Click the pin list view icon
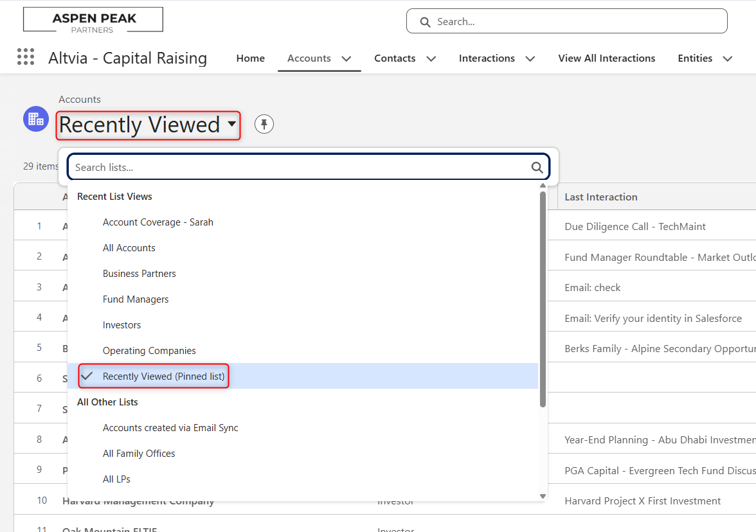The height and width of the screenshot is (532, 756). [264, 124]
